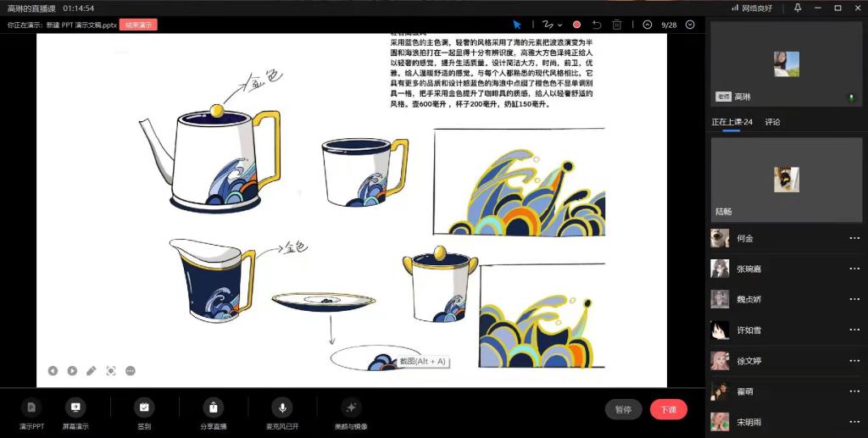Mute the microphone via 麦克风已开
The width and height of the screenshot is (868, 438).
281,413
